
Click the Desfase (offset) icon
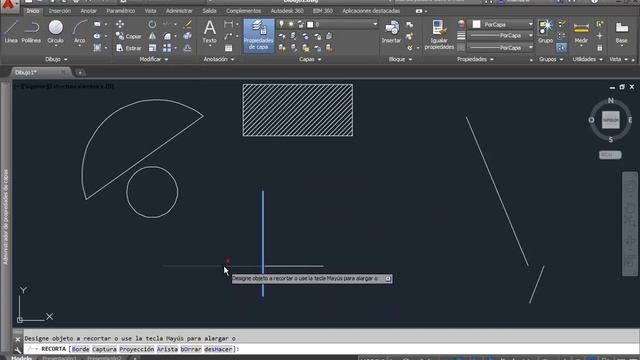[187, 48]
